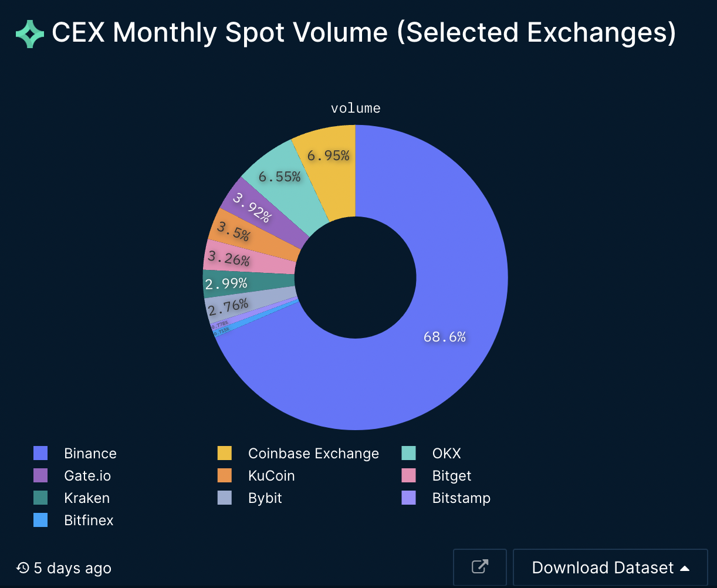Click the orange KuCoin legend square
Screen dimensions: 717x588
pyautogui.click(x=225, y=475)
